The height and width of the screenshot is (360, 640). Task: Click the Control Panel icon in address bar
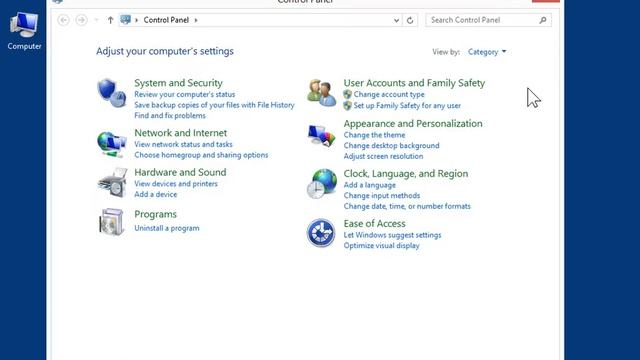coord(125,20)
